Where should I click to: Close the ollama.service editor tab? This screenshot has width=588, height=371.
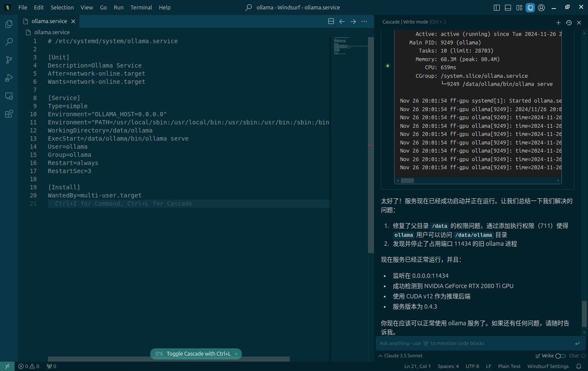click(73, 21)
